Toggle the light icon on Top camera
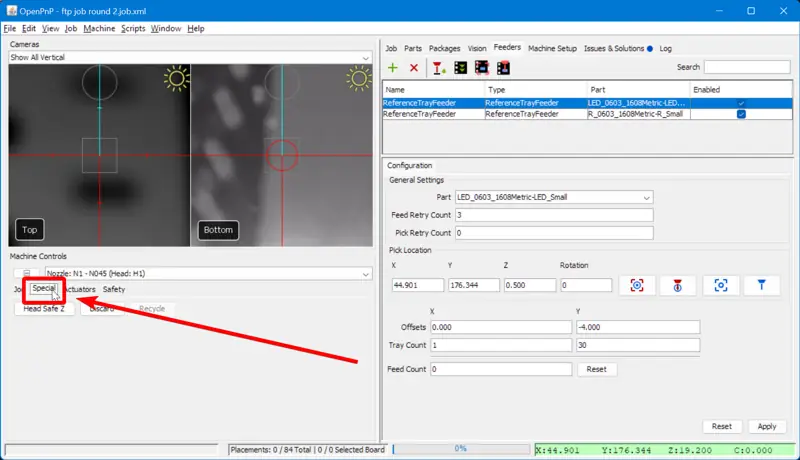This screenshot has width=800, height=460. point(177,78)
